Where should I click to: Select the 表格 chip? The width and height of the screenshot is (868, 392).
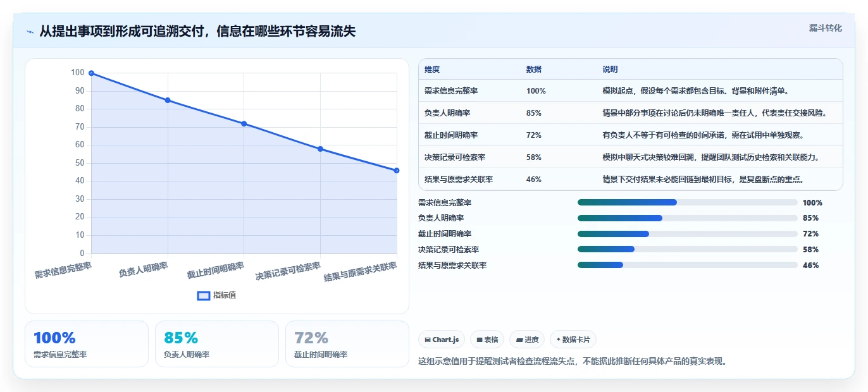click(x=487, y=340)
